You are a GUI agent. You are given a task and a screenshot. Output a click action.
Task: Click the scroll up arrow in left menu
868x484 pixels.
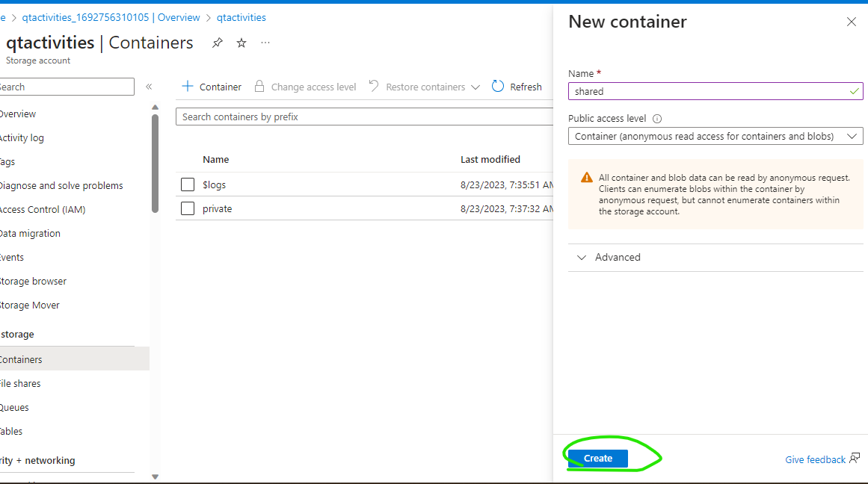[155, 108]
